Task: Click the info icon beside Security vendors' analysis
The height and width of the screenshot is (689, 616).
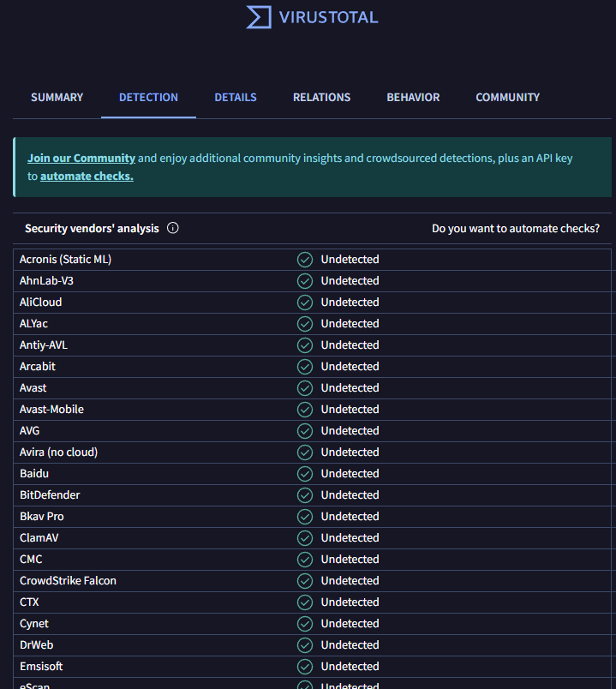Action: point(173,228)
